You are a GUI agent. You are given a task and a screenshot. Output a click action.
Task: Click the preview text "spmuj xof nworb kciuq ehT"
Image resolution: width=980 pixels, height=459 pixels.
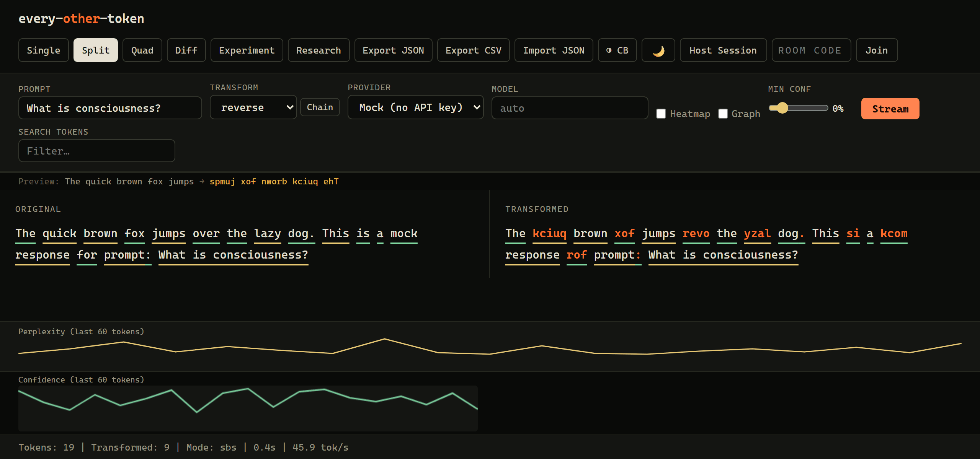[x=274, y=181]
